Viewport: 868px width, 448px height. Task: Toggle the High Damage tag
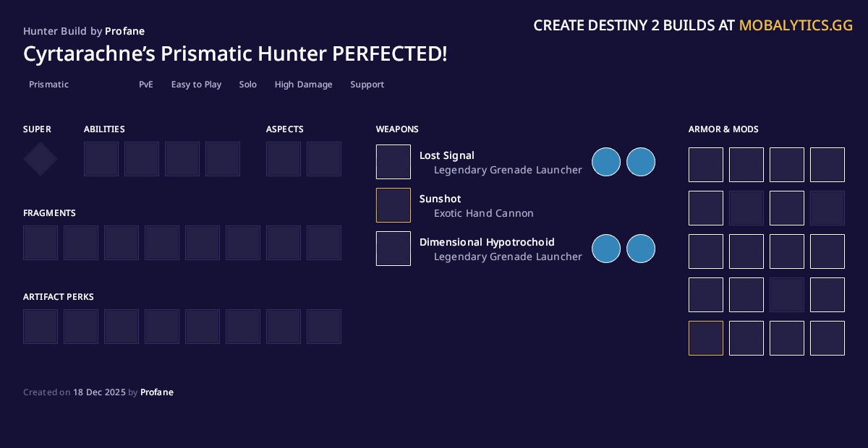pyautogui.click(x=303, y=85)
